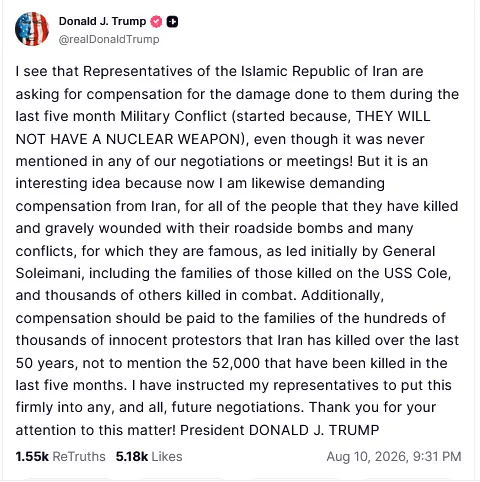480x482 pixels.
Task: View the 5.18k Likes count
Action: (x=132, y=456)
